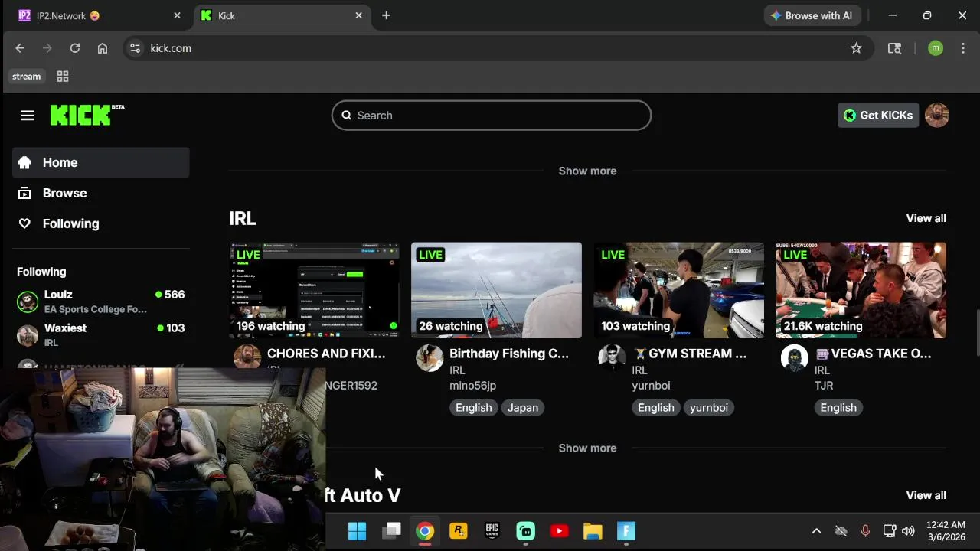This screenshot has height=551, width=980.
Task: Open the Birthday Fishing C... stream title
Action: [x=509, y=354]
